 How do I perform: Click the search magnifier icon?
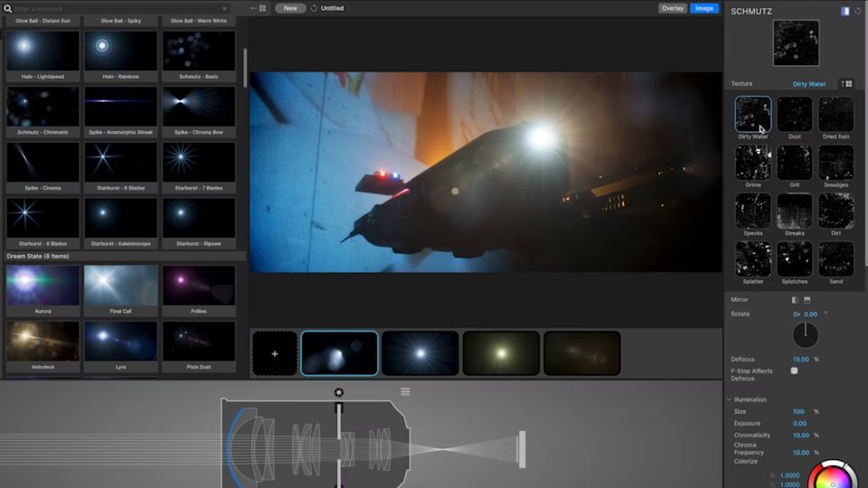pos(7,8)
